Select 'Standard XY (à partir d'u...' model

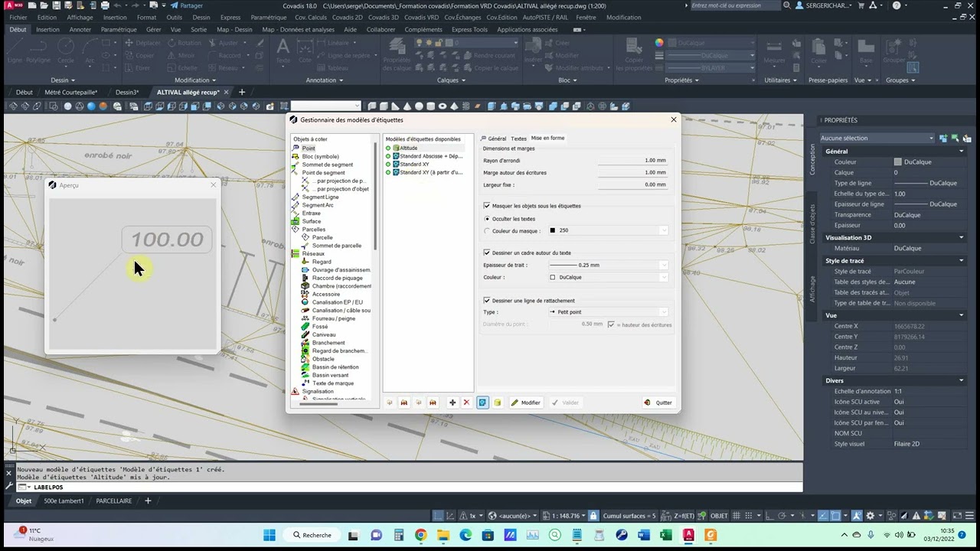[x=431, y=172]
